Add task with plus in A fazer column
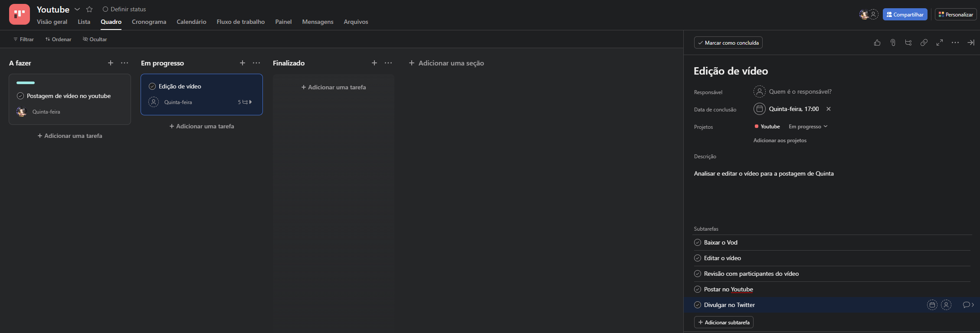Screen dimensions: 980x333 (x=111, y=63)
